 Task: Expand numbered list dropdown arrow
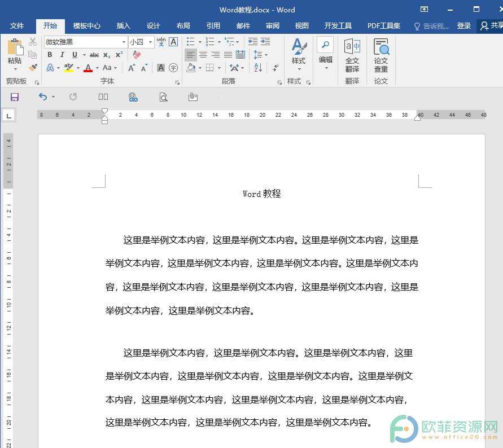click(x=220, y=42)
